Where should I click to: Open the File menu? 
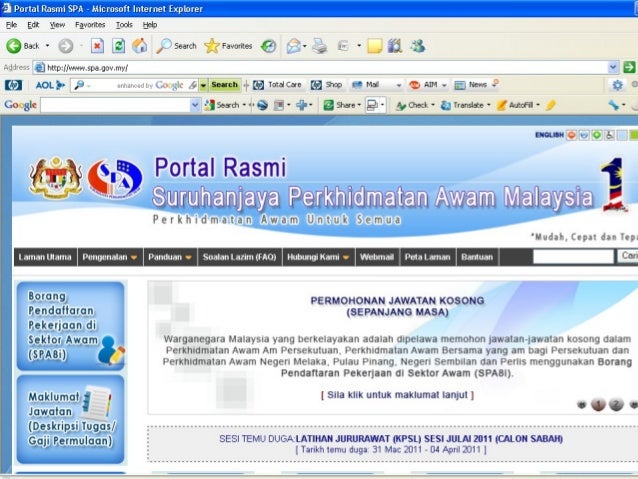(11, 25)
